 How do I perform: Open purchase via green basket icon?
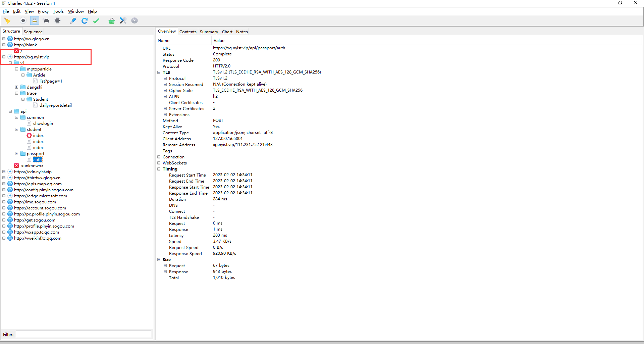pos(112,21)
